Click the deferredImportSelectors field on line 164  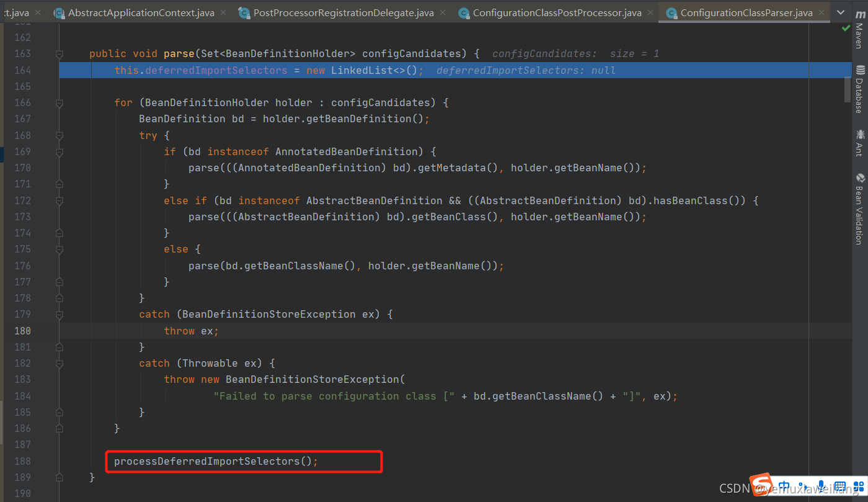216,70
